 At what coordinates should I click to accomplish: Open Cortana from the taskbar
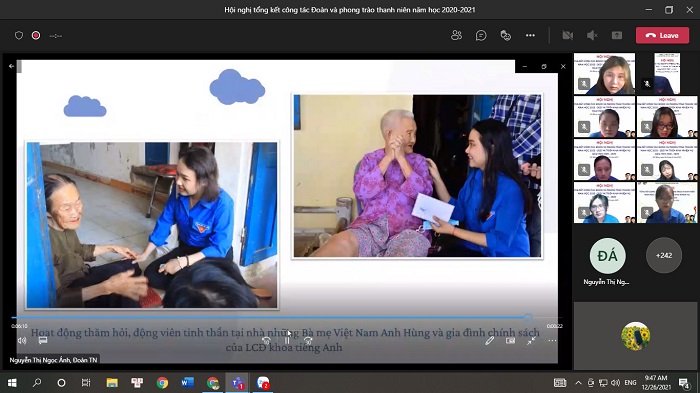pyautogui.click(x=61, y=383)
